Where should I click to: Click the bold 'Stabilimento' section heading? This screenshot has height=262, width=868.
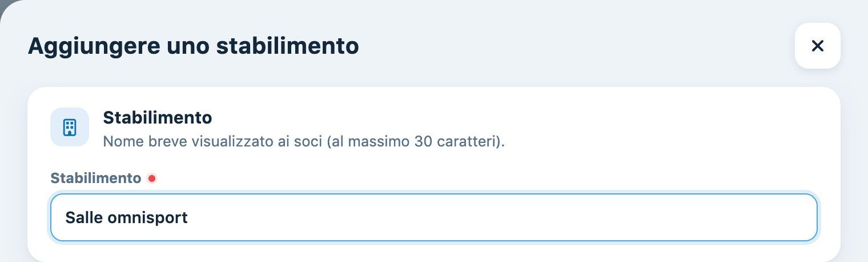tap(158, 118)
